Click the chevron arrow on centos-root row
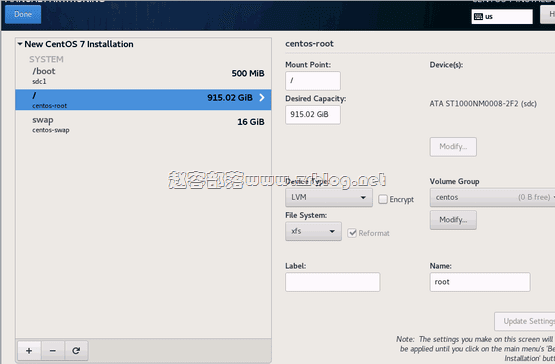Screen dimensions: 555x364 pos(262,98)
